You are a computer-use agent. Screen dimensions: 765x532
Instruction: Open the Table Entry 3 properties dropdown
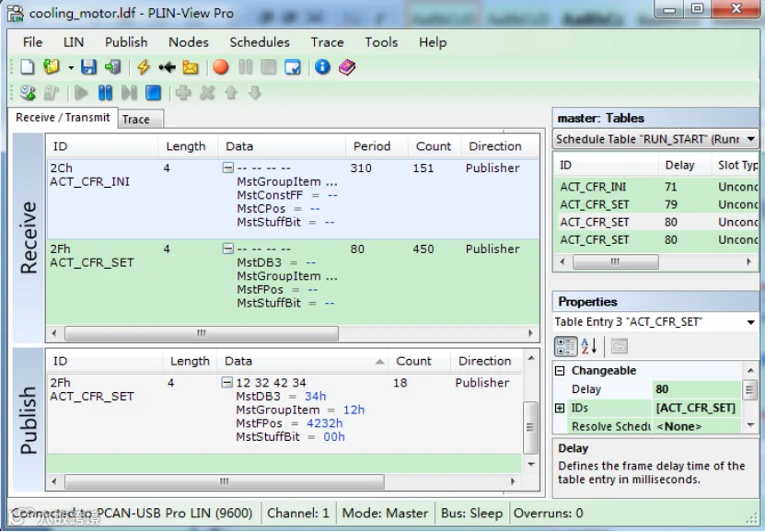point(751,322)
